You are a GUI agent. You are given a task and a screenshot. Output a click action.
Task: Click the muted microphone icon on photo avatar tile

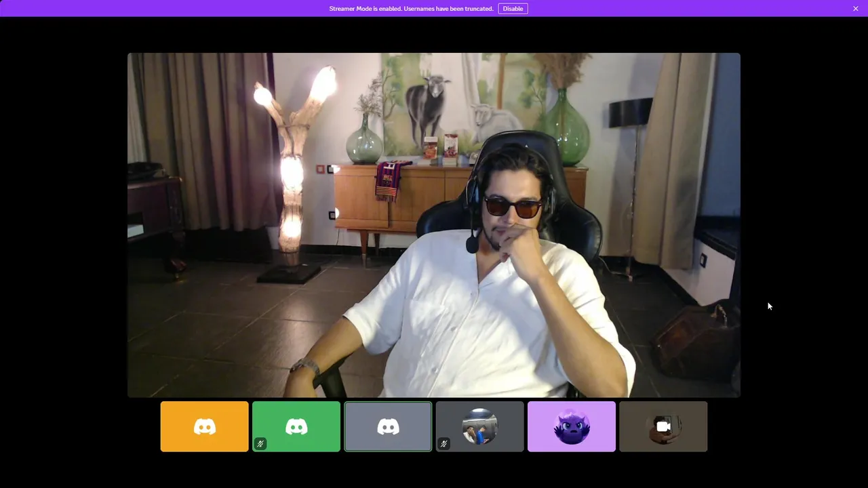(443, 444)
